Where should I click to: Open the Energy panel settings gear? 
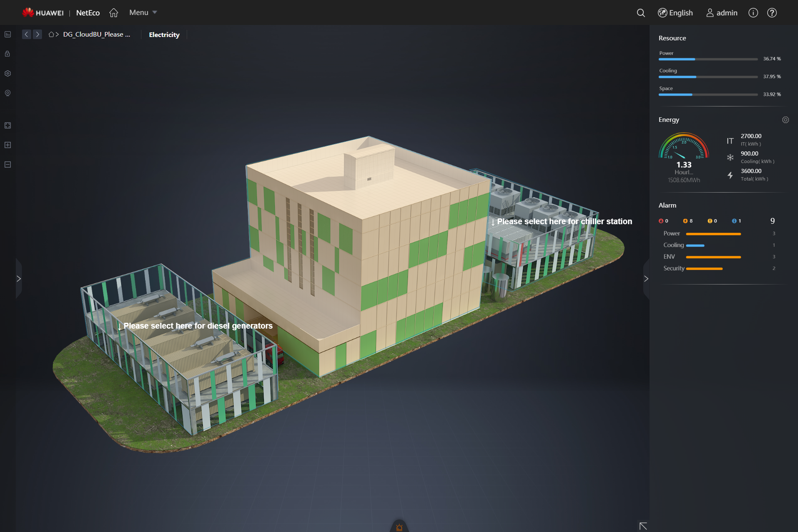(x=786, y=120)
